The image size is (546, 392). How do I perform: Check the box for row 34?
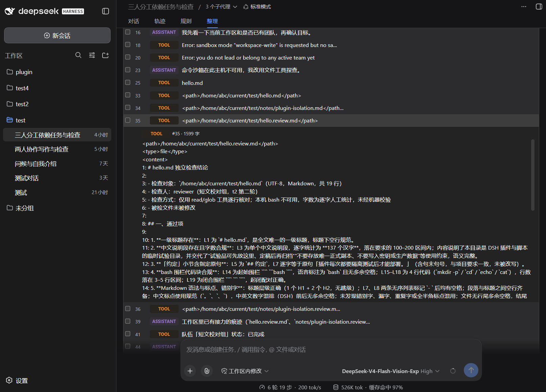pyautogui.click(x=128, y=108)
